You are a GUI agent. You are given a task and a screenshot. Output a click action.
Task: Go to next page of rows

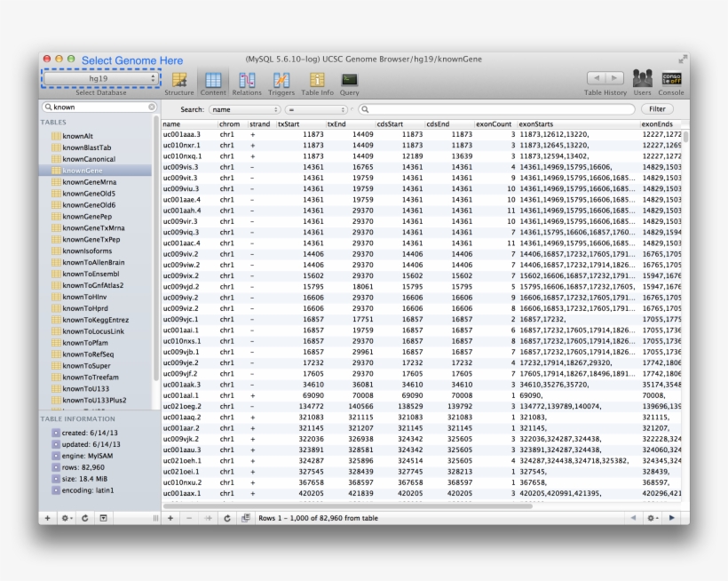tap(672, 517)
